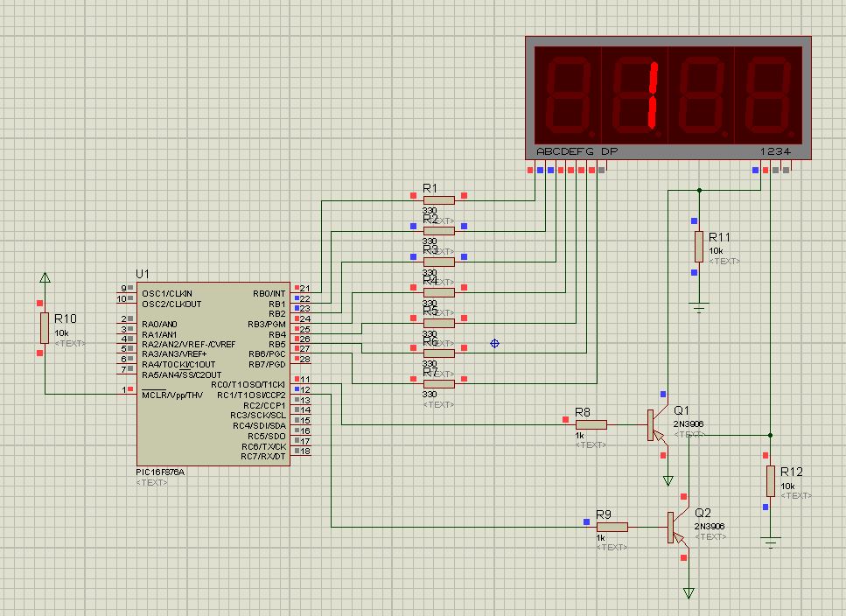Click pin number 21 on U1

coord(304,289)
